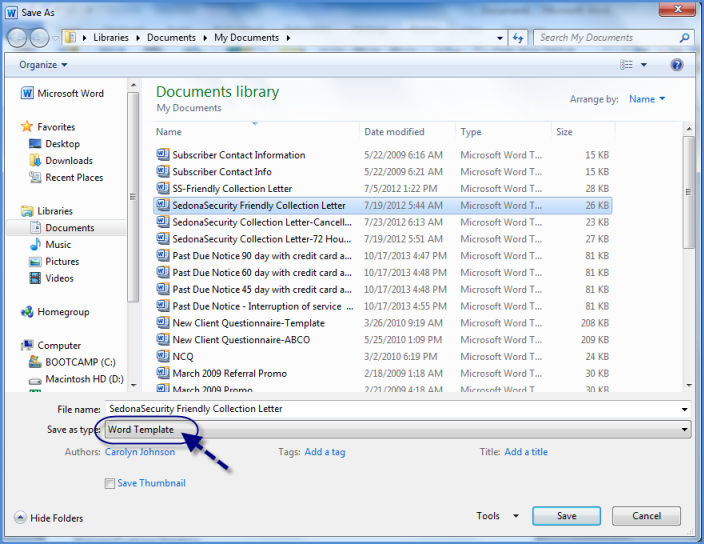Select SedonaSecurity Friendly Collection Letter file row

pyautogui.click(x=382, y=206)
